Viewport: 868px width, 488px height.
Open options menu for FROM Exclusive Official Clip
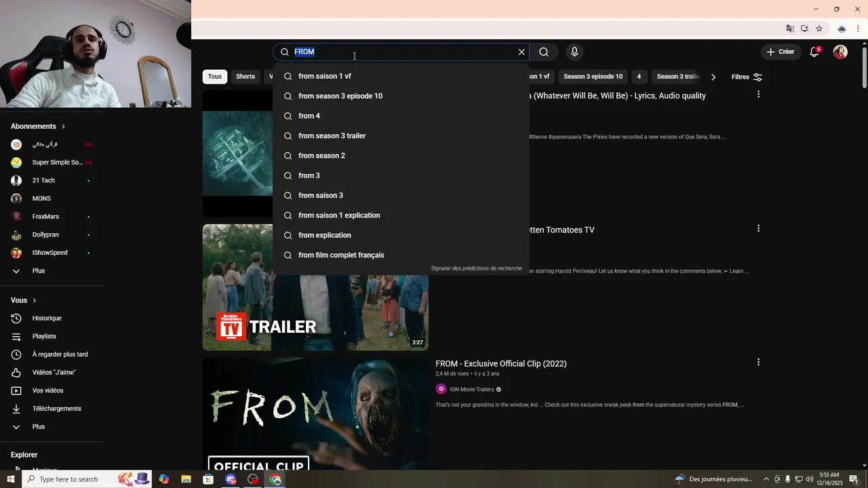pyautogui.click(x=758, y=363)
